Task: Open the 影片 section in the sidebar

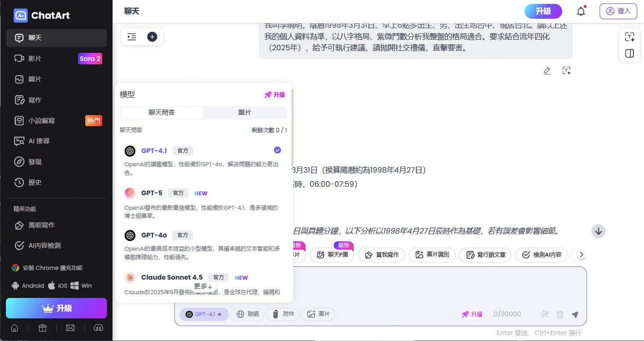Action: (35, 58)
